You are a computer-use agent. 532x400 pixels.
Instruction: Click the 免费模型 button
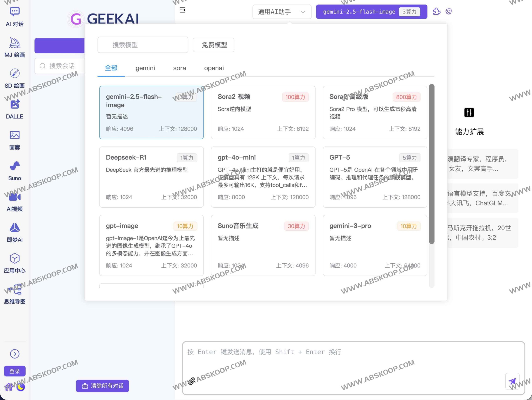tap(213, 45)
